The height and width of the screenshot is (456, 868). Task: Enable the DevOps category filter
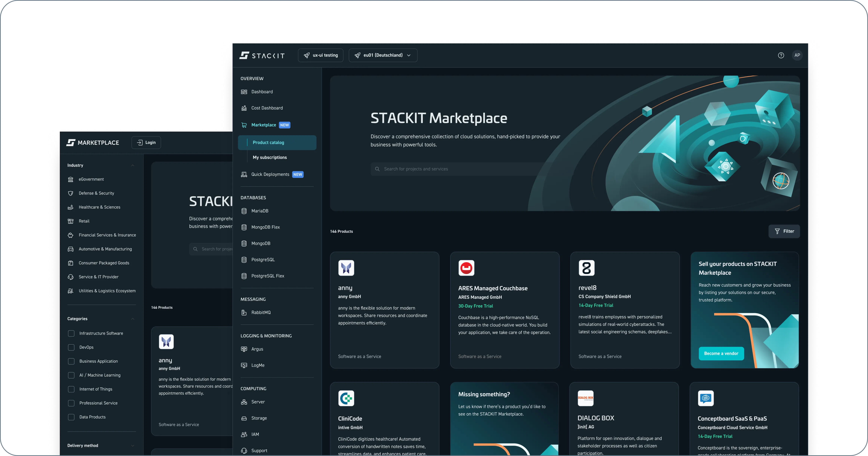71,347
